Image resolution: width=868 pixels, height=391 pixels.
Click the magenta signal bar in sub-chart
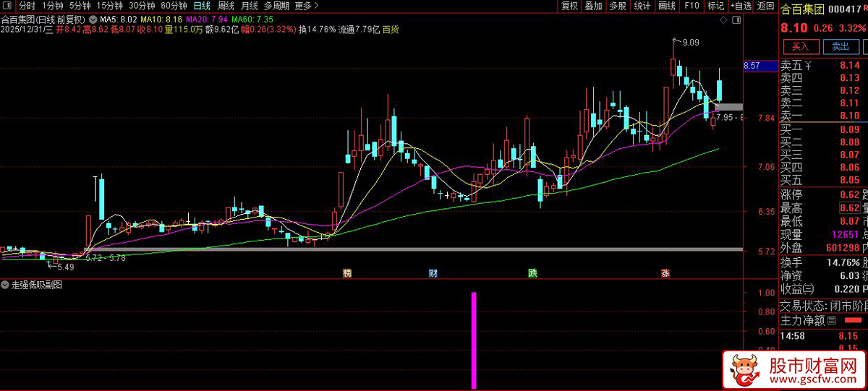(474, 340)
